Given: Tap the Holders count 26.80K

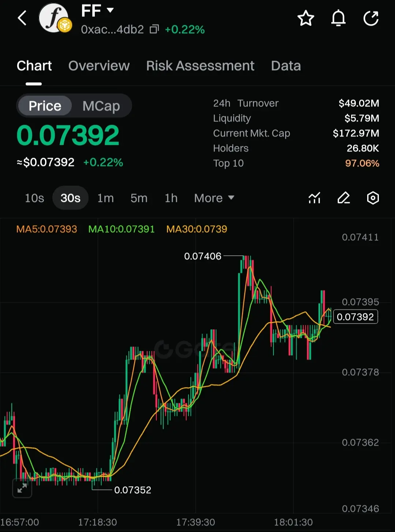Looking at the screenshot, I should [363, 148].
